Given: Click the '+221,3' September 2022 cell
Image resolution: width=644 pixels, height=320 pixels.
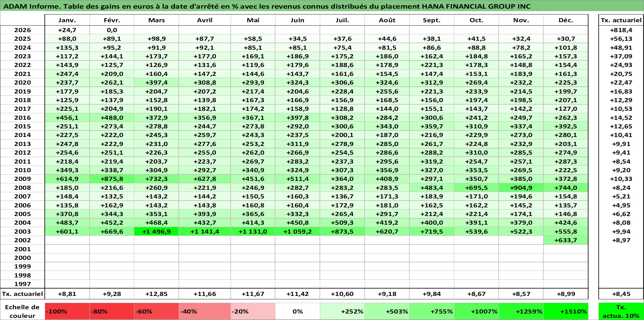Looking at the screenshot, I should point(432,65).
